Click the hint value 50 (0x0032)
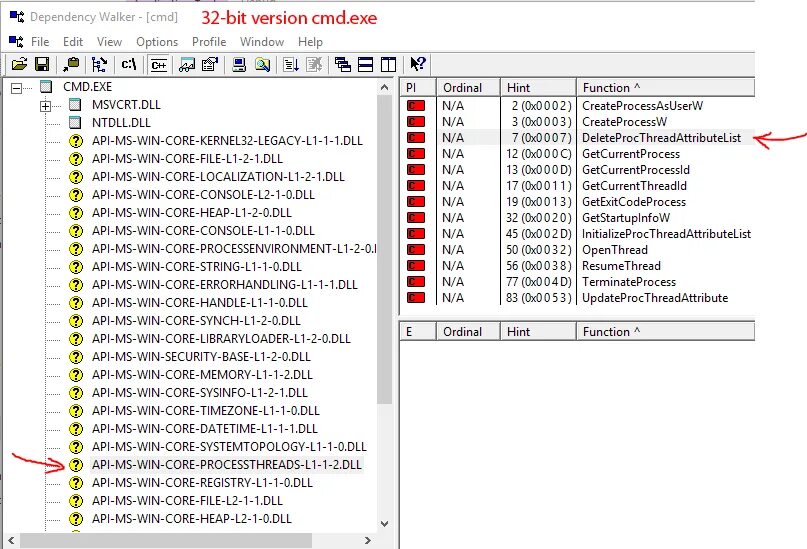The image size is (807, 549). (x=539, y=250)
